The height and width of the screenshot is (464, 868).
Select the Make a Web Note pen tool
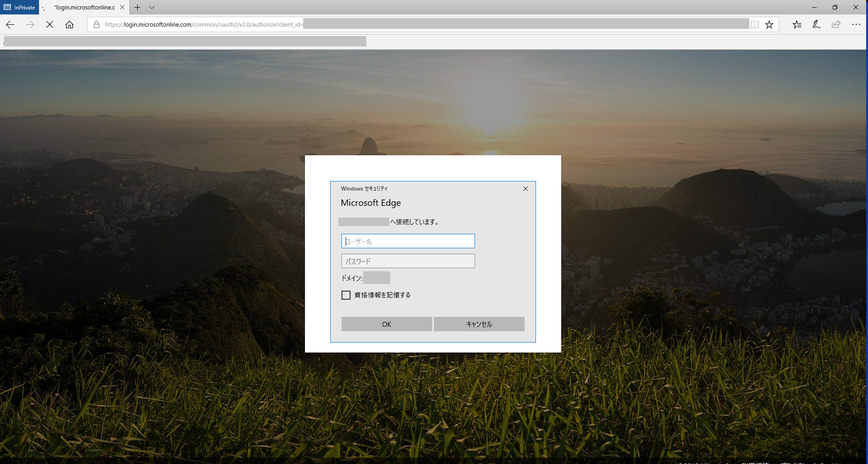coord(816,24)
